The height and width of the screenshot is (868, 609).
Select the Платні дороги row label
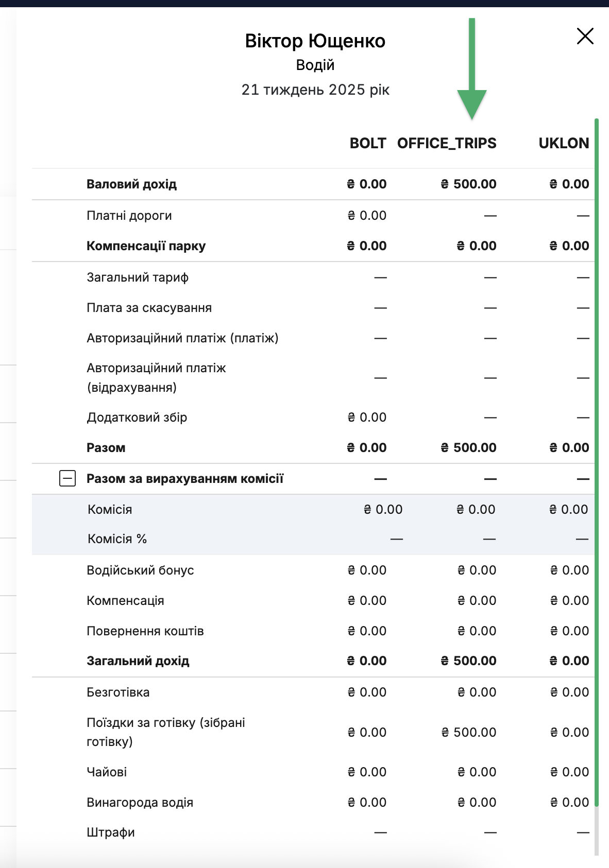129,216
